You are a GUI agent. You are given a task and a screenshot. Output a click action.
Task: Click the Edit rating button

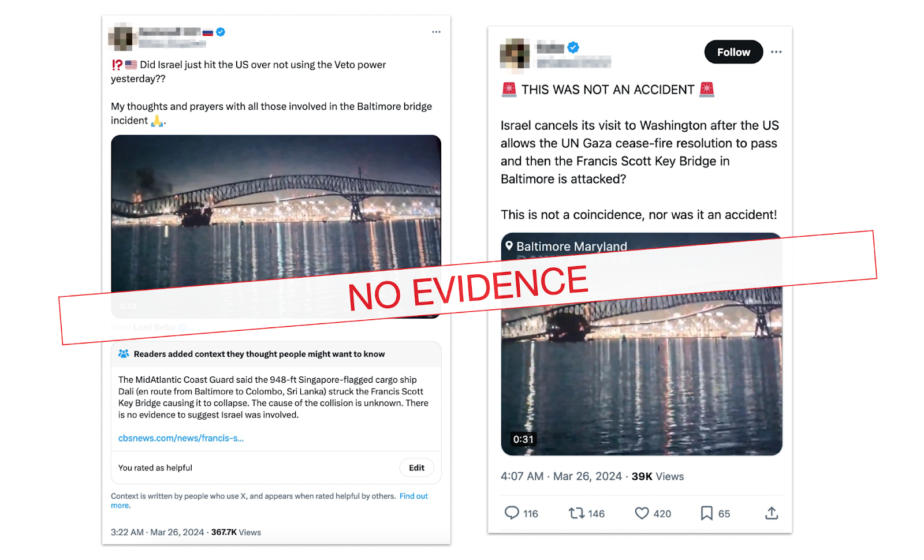click(416, 468)
